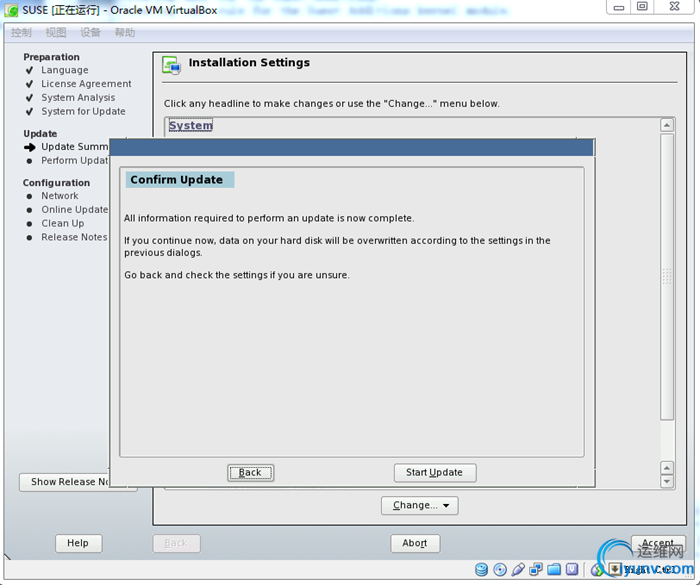The image size is (700, 585).
Task: Select Clean Up configuration step
Action: (x=62, y=224)
